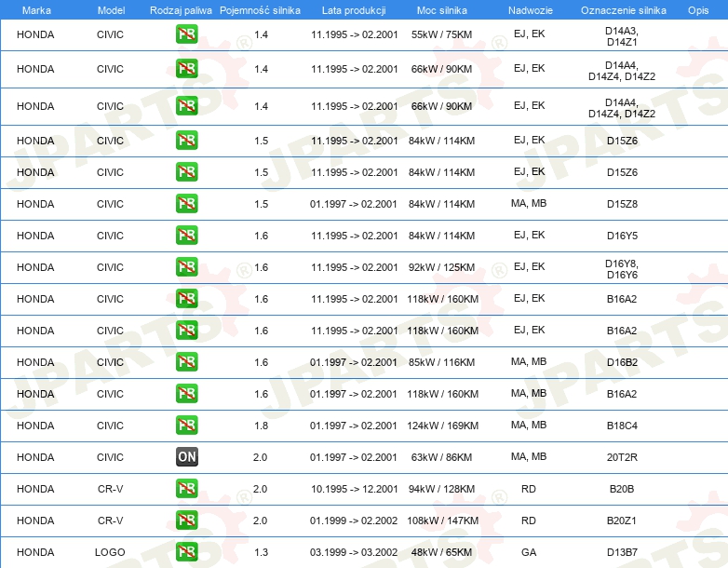Select the 63kW / 86KM power cell
The image size is (728, 568).
coord(441,457)
